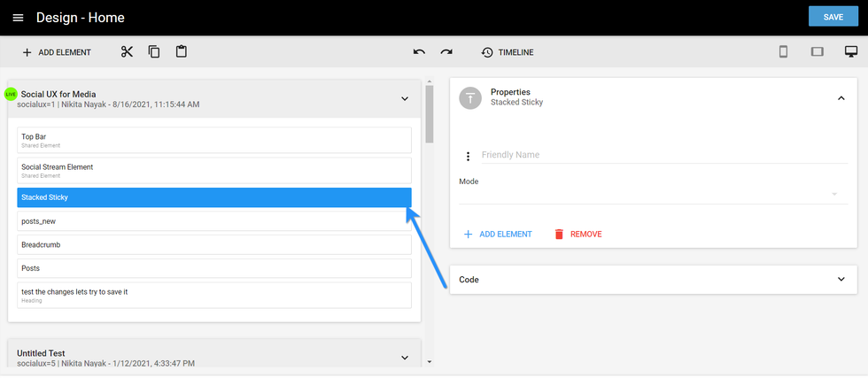Redo the last change
Image resolution: width=868 pixels, height=378 pixels.
[446, 52]
